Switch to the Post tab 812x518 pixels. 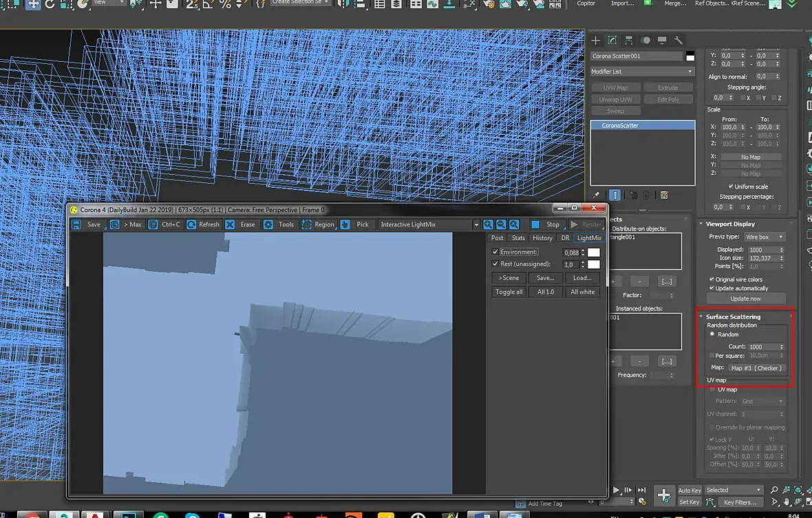point(497,238)
